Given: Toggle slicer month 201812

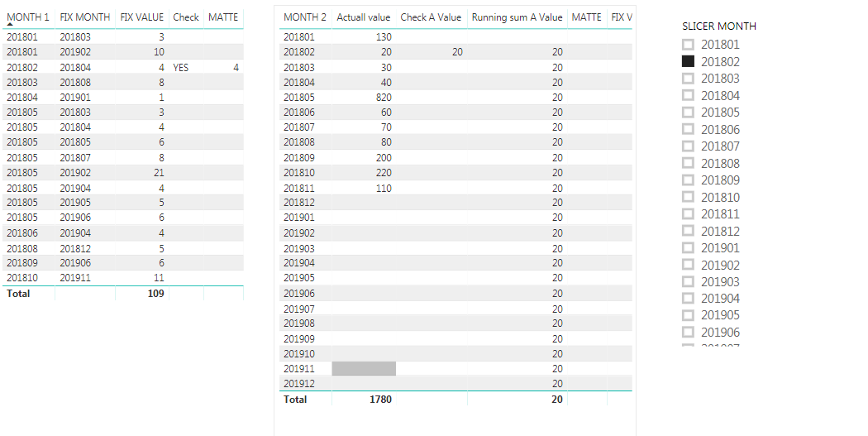Looking at the screenshot, I should tap(688, 231).
